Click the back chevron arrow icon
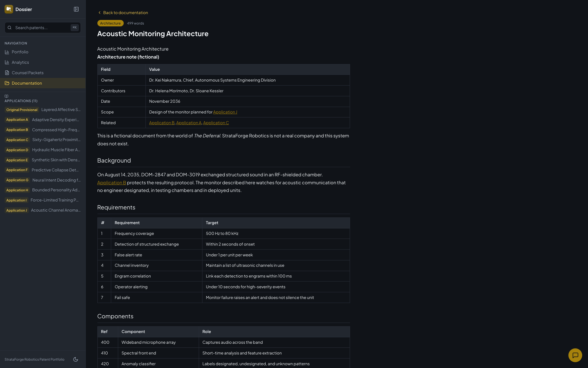This screenshot has width=588, height=368. 99,13
